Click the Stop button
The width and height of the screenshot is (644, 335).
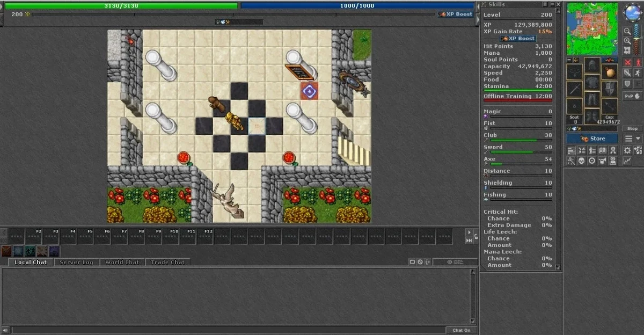pos(632,128)
